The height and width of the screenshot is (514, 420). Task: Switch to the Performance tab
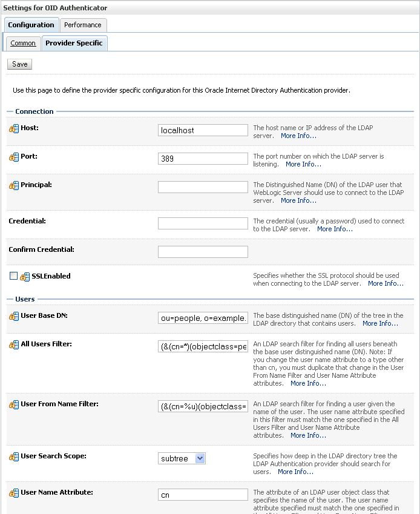[x=83, y=25]
